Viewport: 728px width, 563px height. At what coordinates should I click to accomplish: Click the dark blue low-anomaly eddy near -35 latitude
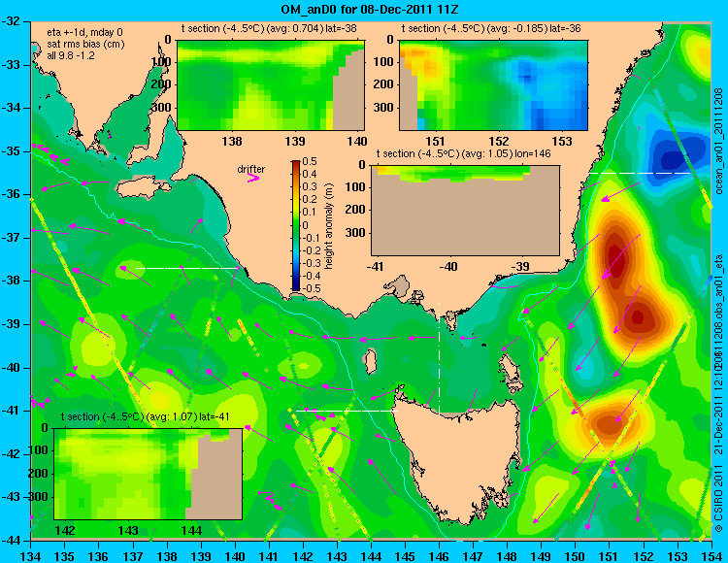point(673,156)
